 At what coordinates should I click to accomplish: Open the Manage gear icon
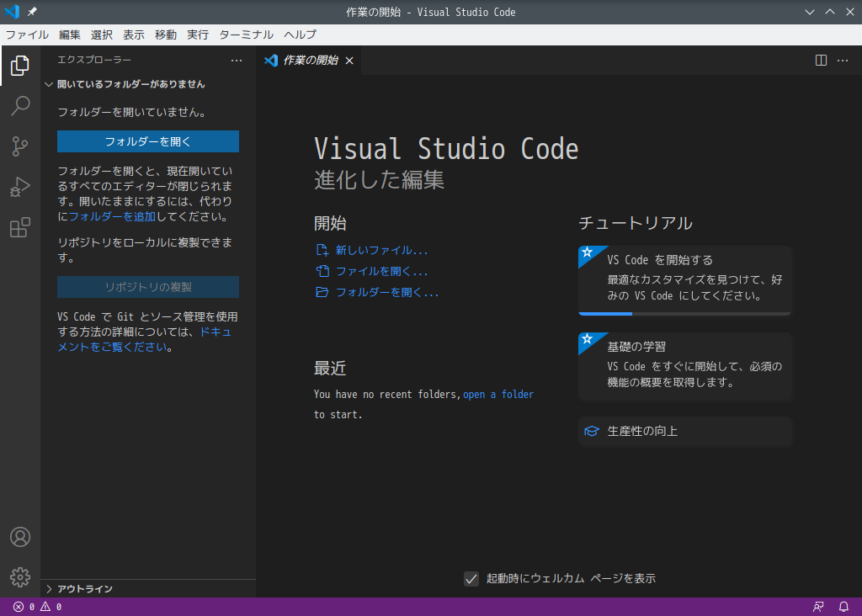click(x=20, y=577)
